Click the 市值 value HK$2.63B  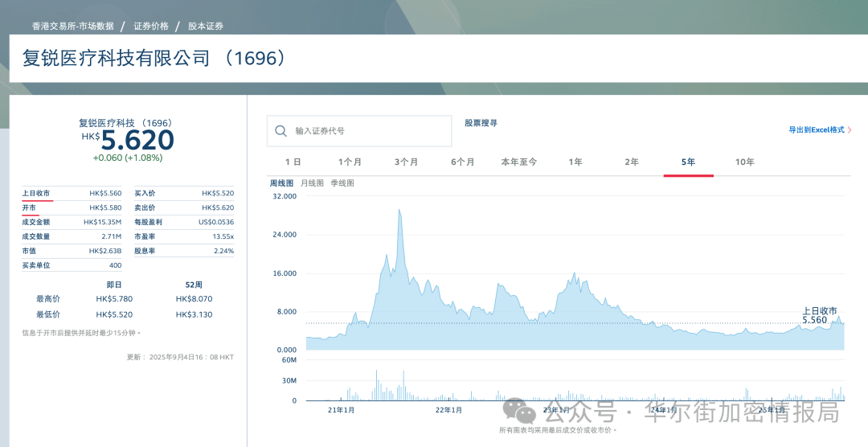point(105,251)
